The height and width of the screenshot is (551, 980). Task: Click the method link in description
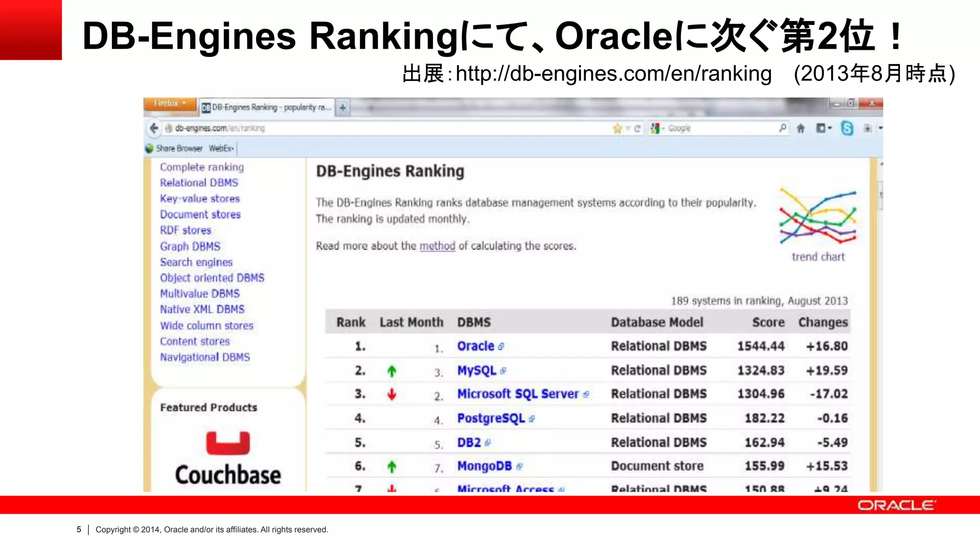coord(437,246)
